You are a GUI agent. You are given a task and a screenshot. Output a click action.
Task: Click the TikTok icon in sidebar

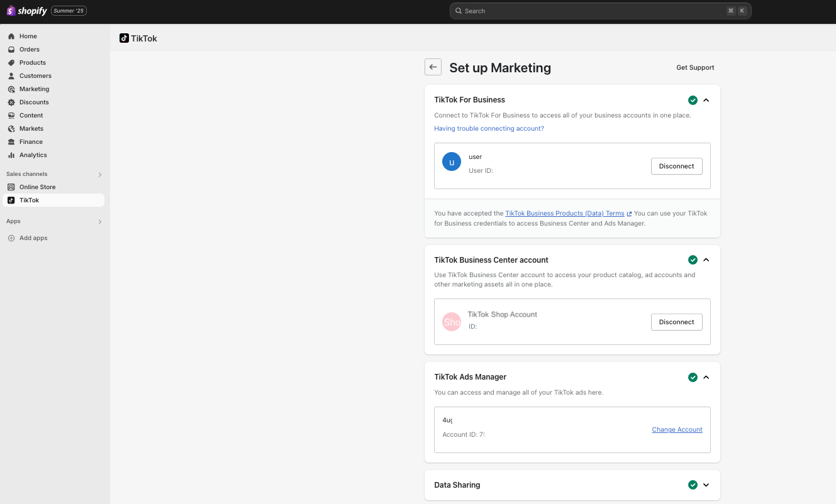pyautogui.click(x=11, y=200)
